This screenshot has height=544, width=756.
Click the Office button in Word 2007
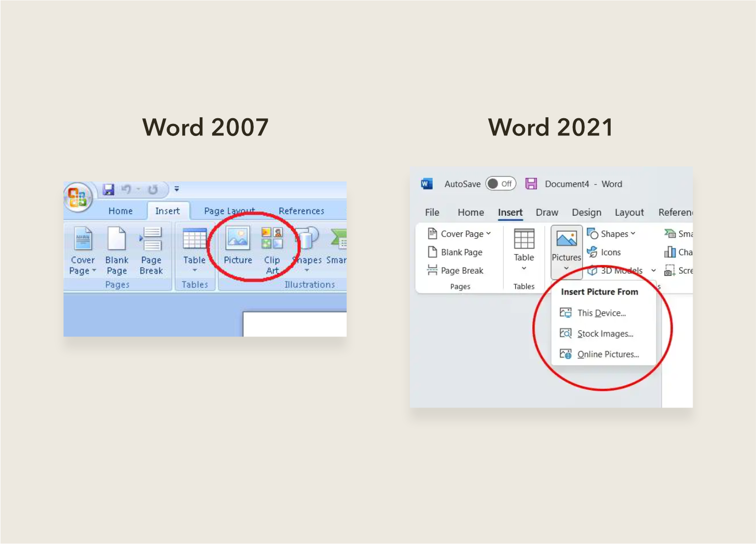[x=78, y=198]
